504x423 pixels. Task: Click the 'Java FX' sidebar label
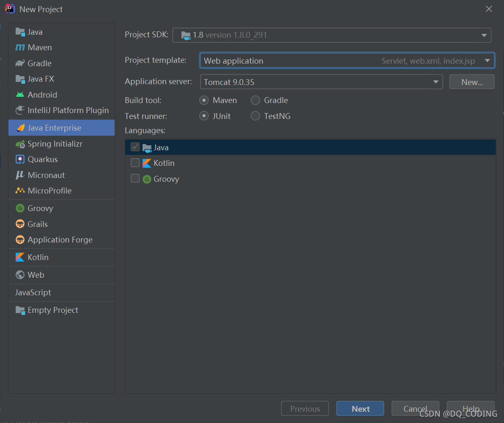tap(41, 79)
